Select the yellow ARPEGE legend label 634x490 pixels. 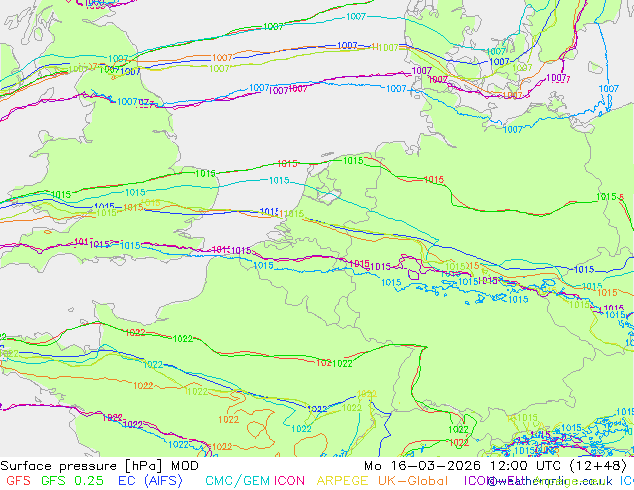pos(342,481)
